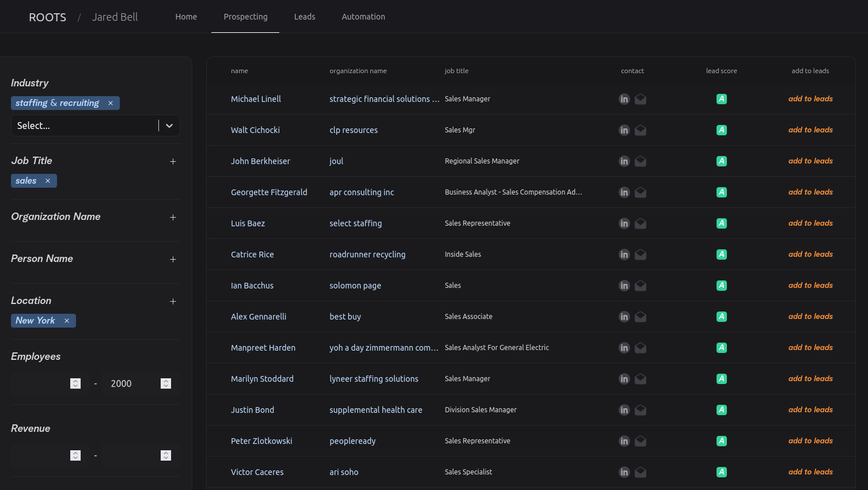
Task: Expand the Job Title filter
Action: pos(173,161)
